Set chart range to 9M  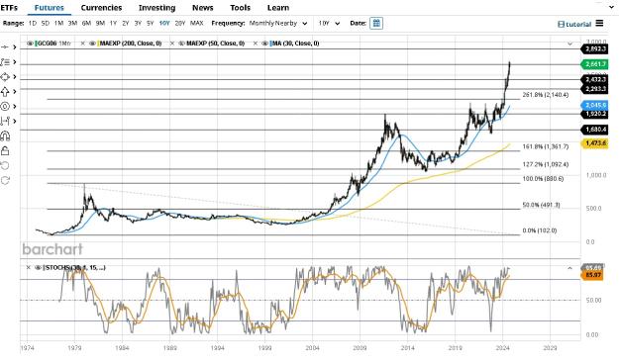pos(100,24)
